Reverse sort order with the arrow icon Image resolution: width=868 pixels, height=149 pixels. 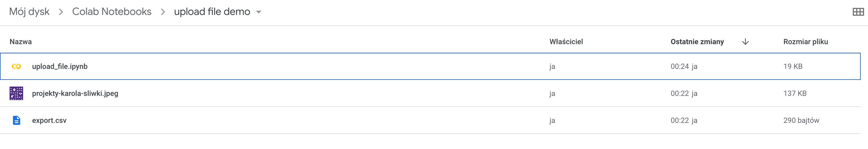[x=745, y=42]
